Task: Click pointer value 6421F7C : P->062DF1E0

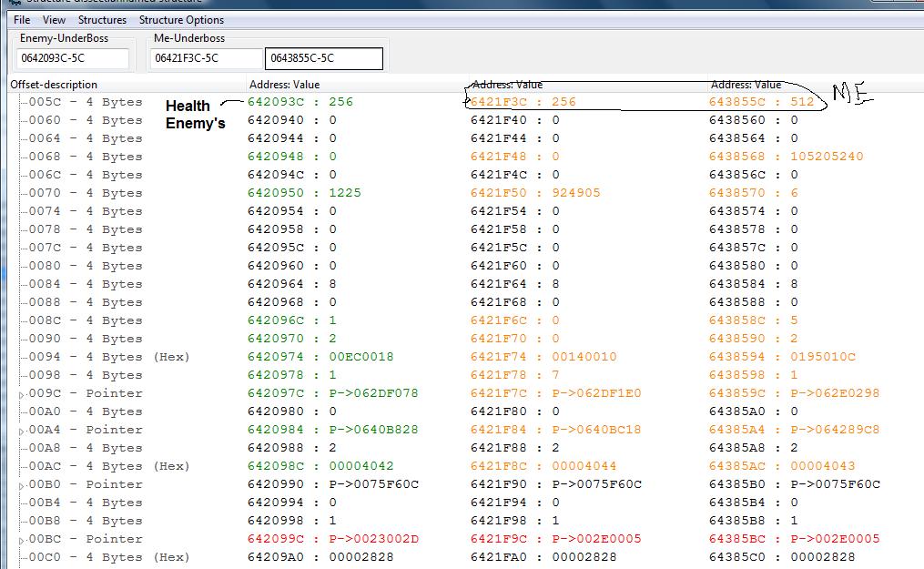Action: pos(555,393)
